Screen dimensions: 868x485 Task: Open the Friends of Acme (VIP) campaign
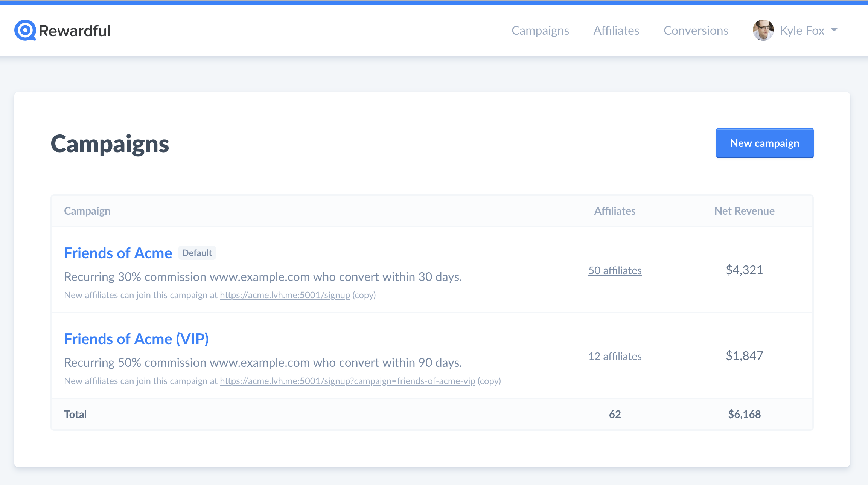137,339
